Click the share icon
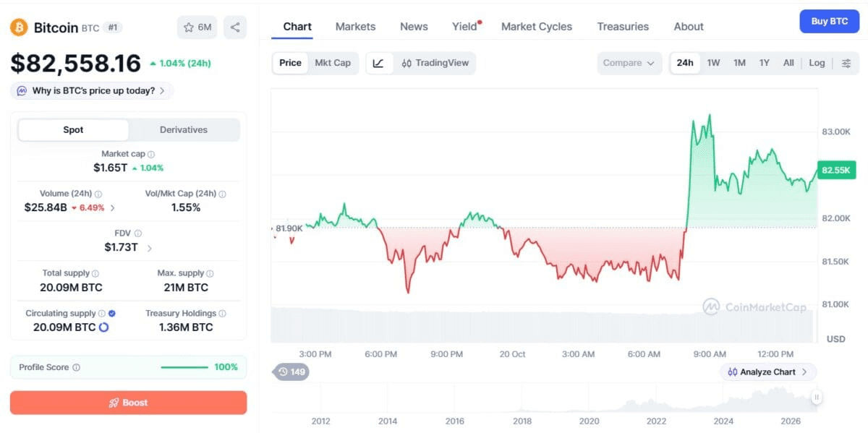868x433 pixels. click(x=235, y=27)
